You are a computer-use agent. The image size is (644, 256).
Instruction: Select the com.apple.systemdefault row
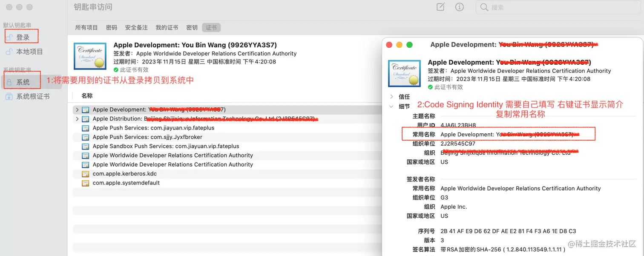point(126,183)
